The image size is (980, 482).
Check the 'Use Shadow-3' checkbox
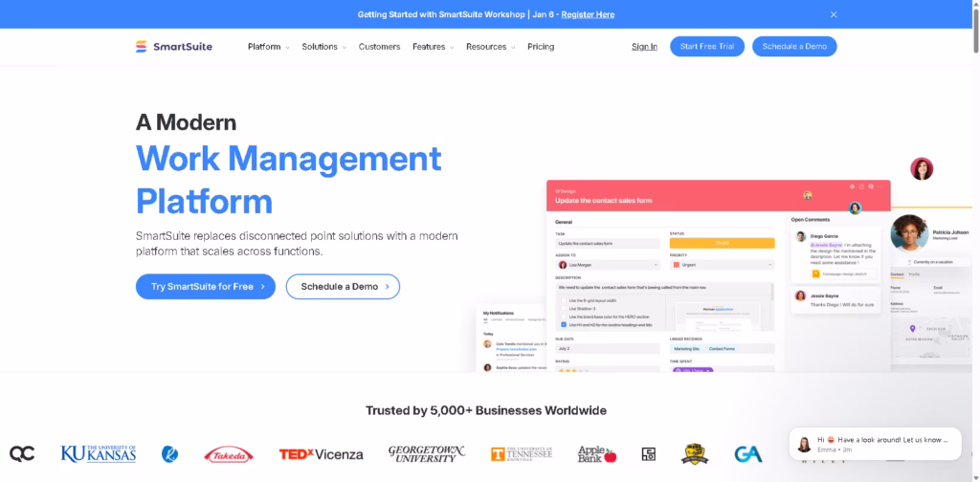click(563, 309)
